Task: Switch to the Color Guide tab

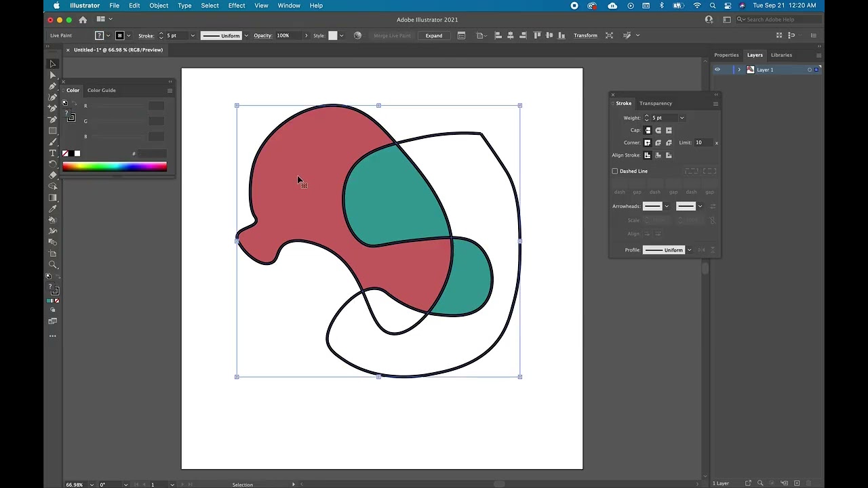Action: coord(101,90)
